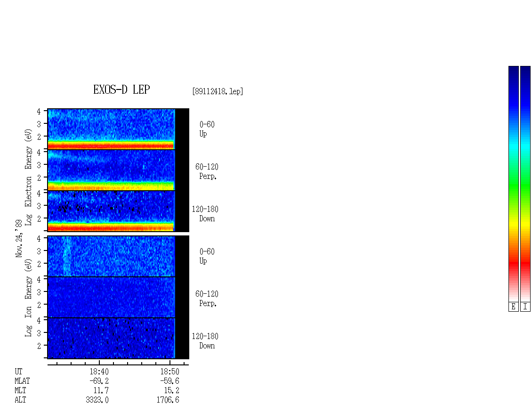The height and width of the screenshot is (412, 532).
Task: Click the MLT value 11.7
Action: click(101, 391)
